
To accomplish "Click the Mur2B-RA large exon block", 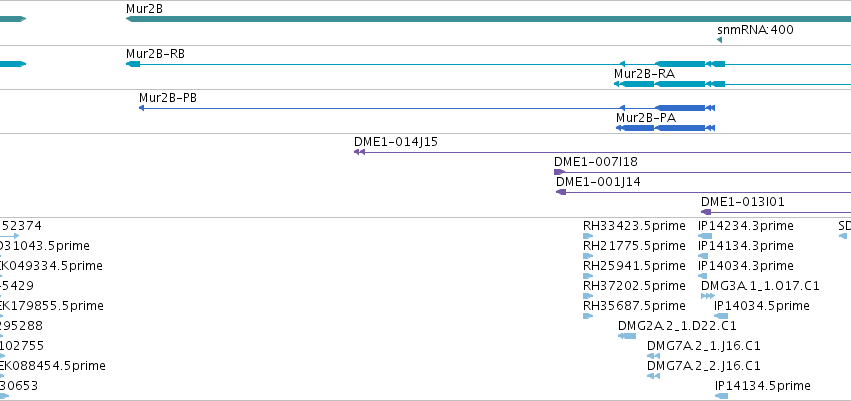I will point(680,84).
